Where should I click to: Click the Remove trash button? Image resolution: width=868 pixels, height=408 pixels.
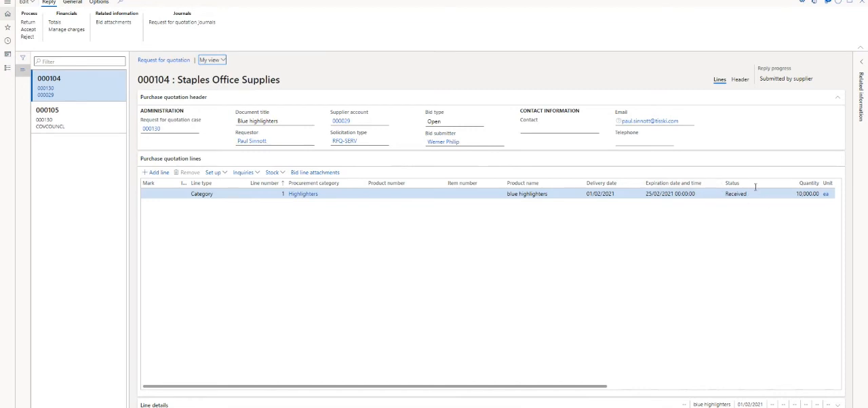tap(187, 172)
